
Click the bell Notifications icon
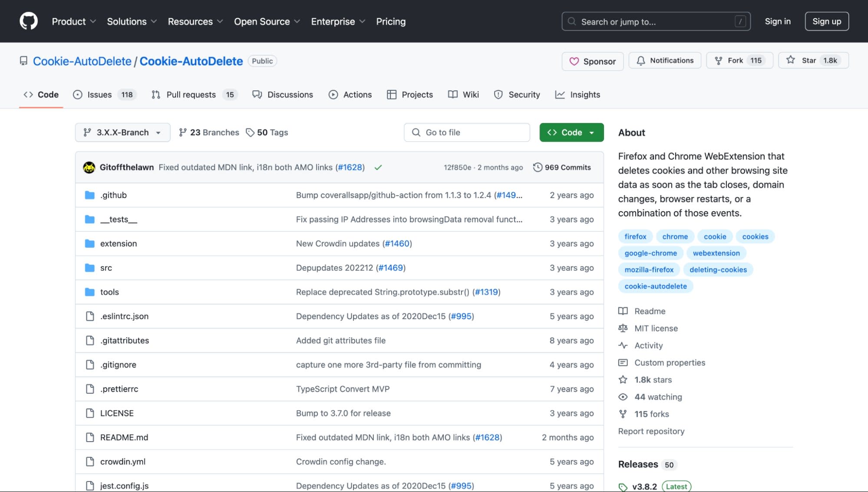point(641,60)
